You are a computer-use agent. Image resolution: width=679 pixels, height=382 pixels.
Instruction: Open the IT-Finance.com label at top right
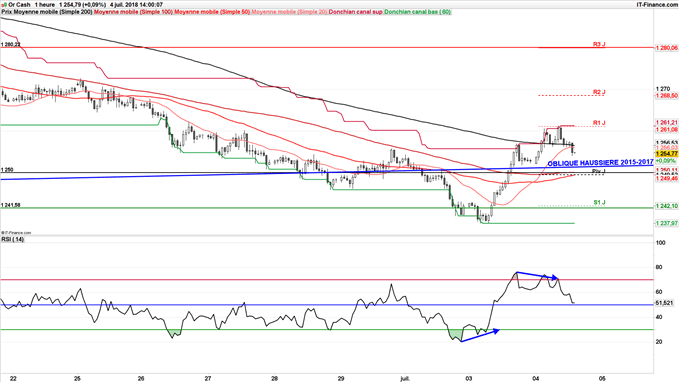click(x=656, y=4)
